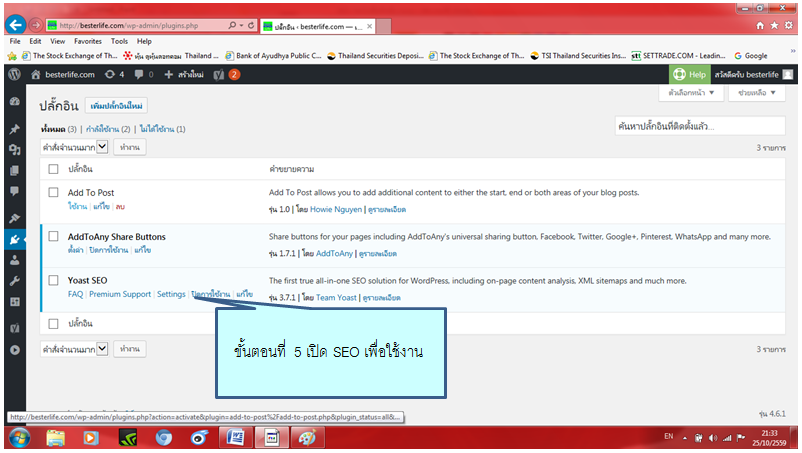Click the browser back arrow button
The width and height of the screenshot is (802, 453).
(x=15, y=25)
